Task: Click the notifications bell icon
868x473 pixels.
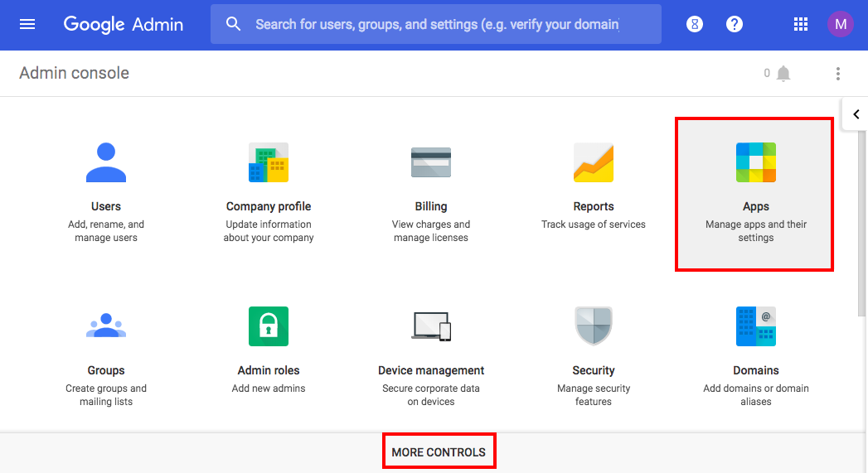Action: coord(783,74)
